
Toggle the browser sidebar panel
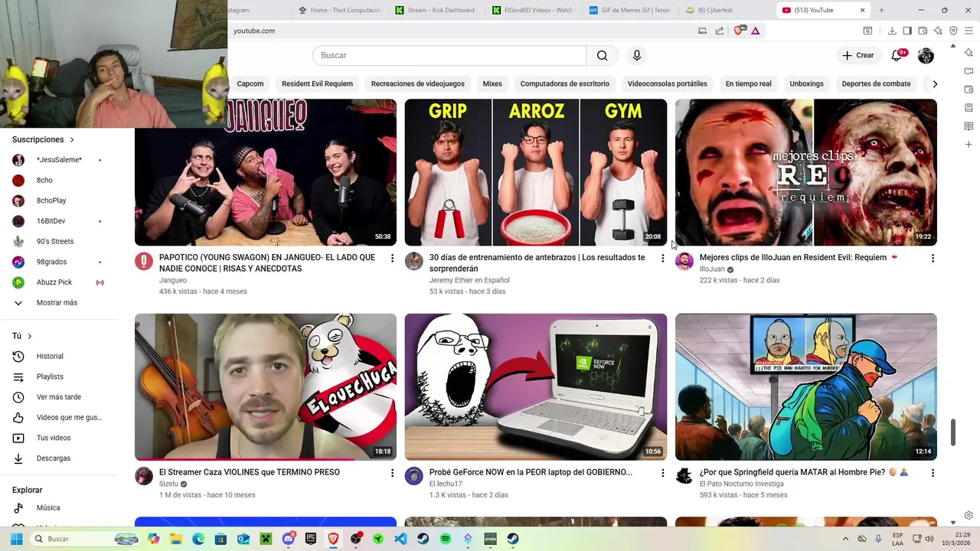coord(907,31)
